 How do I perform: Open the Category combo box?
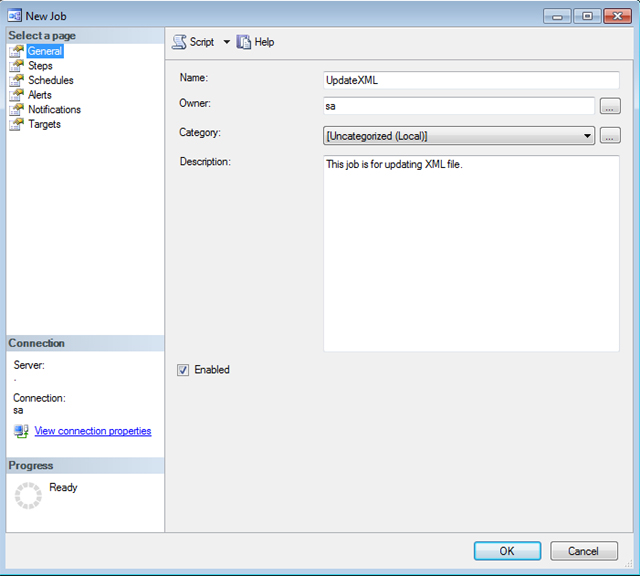coord(459,136)
